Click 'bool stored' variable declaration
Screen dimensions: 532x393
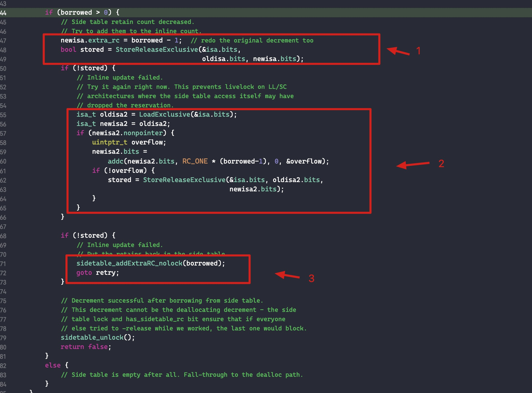82,49
